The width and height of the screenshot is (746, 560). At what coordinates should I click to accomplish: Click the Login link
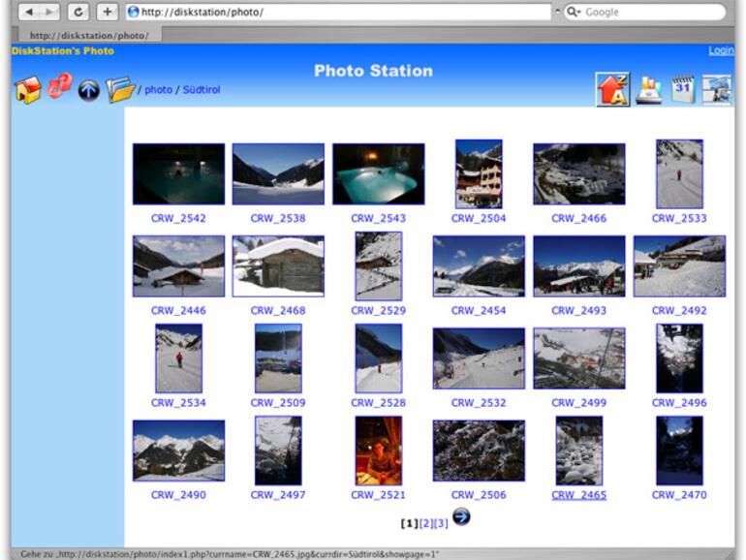tap(721, 50)
